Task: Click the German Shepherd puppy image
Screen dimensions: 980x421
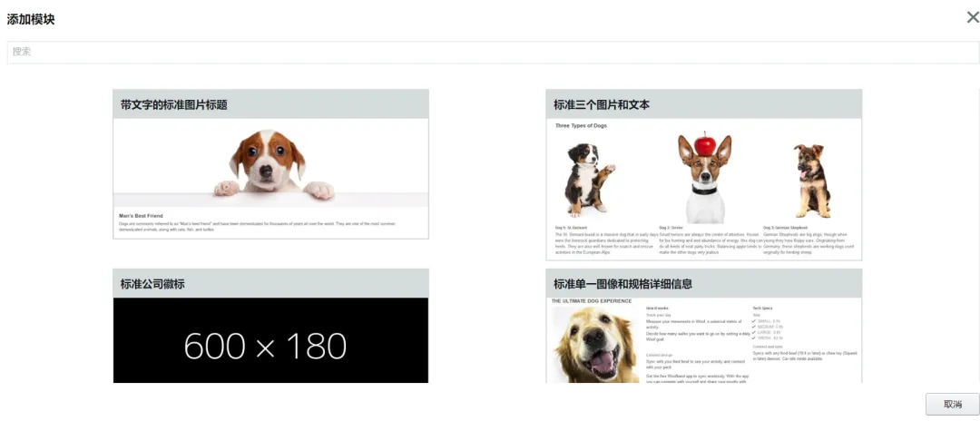Action: 811,181
